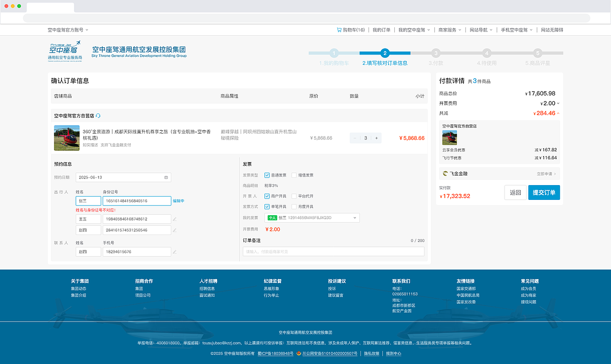Click 立即申请 to apply for financing

[546, 173]
